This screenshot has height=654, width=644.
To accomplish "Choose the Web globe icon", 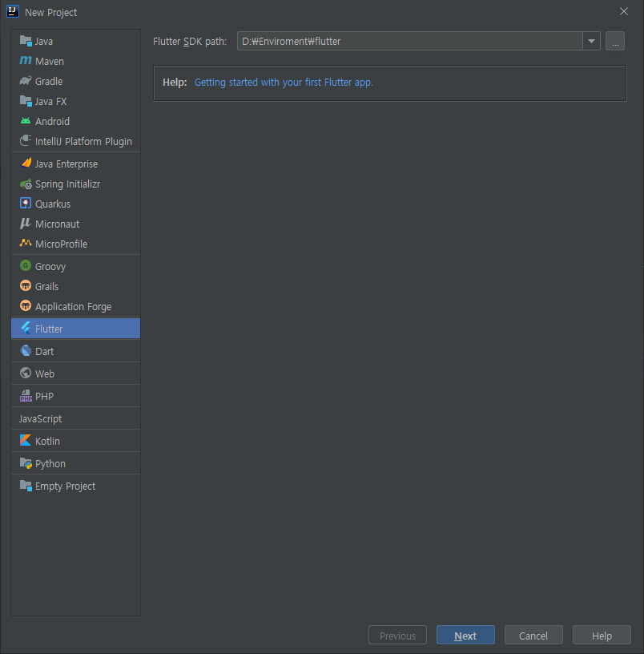I will (26, 373).
